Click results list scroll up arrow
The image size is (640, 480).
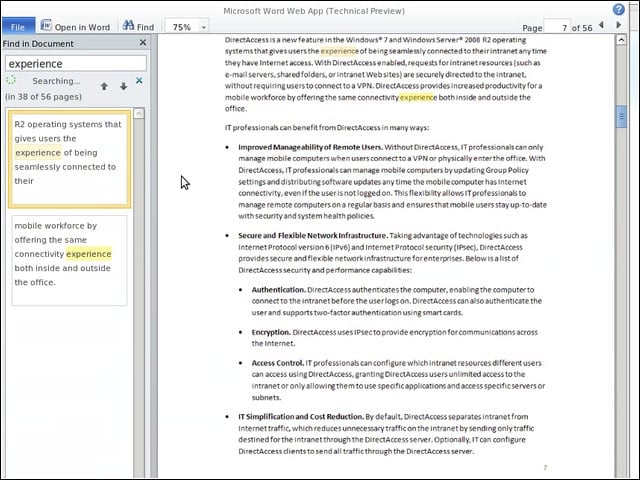click(x=139, y=113)
